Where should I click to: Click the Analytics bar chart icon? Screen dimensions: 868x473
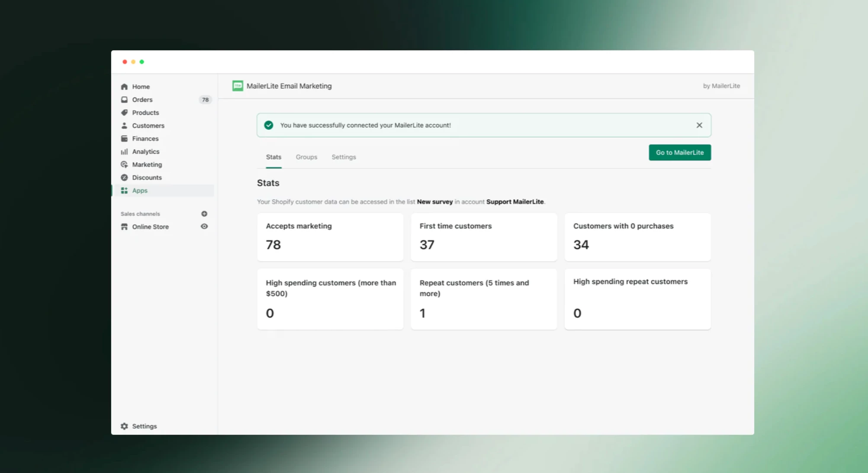click(x=124, y=152)
